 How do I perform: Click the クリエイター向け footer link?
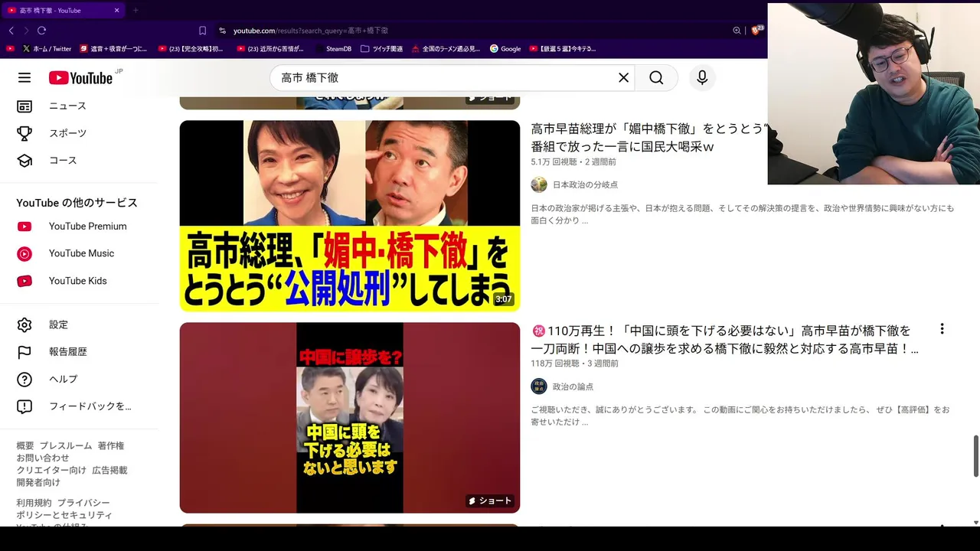click(51, 470)
